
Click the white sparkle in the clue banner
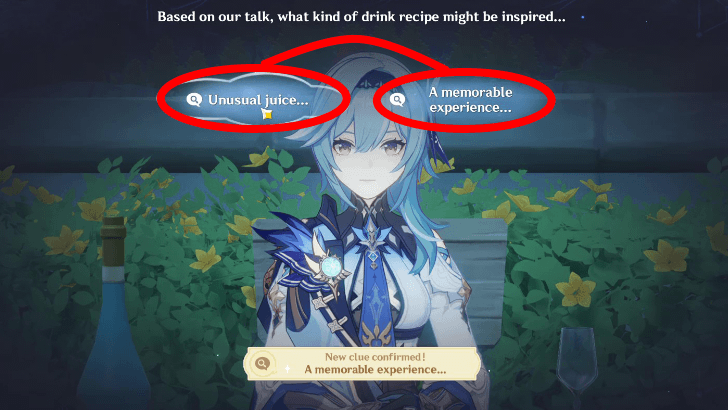point(287,369)
